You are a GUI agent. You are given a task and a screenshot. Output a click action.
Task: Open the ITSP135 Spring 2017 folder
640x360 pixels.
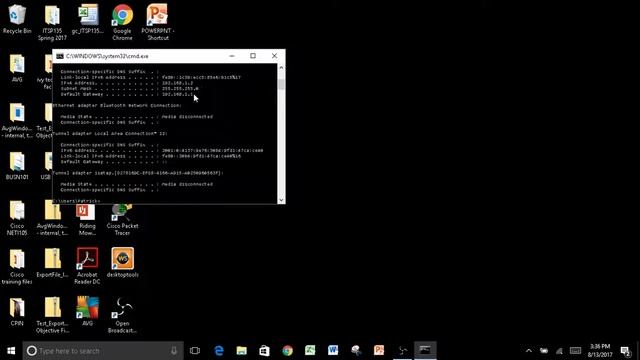click(x=52, y=22)
